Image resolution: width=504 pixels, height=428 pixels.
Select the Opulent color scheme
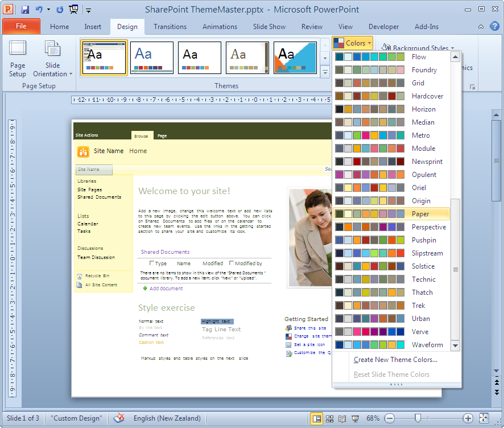391,175
